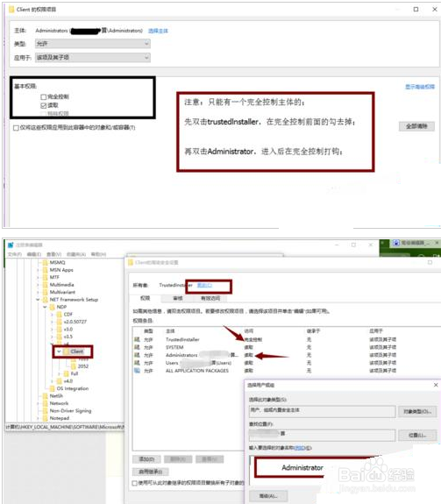Open the 文件(F) menu in Registry Editor
Viewport: 441px width, 504px height.
coord(15,254)
